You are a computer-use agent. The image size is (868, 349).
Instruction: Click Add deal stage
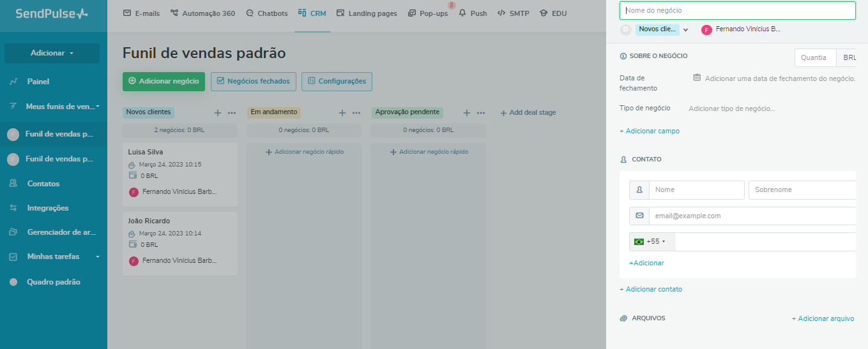pos(528,112)
